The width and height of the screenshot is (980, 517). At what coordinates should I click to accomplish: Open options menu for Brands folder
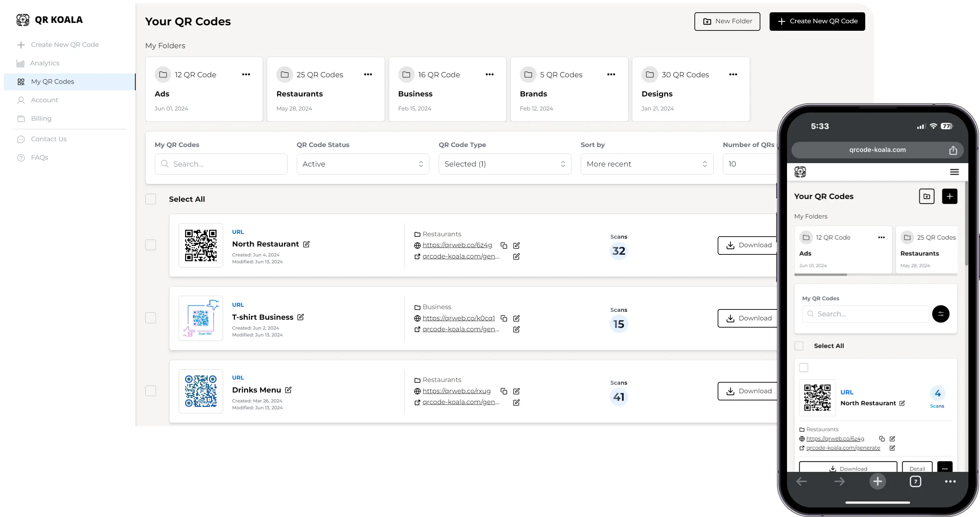611,75
